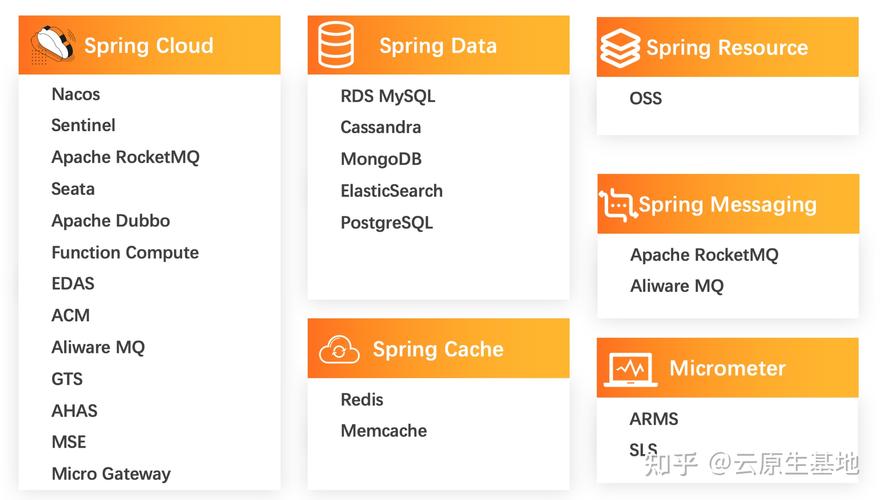
Task: Select the Spring Messaging header title
Action: [727, 205]
